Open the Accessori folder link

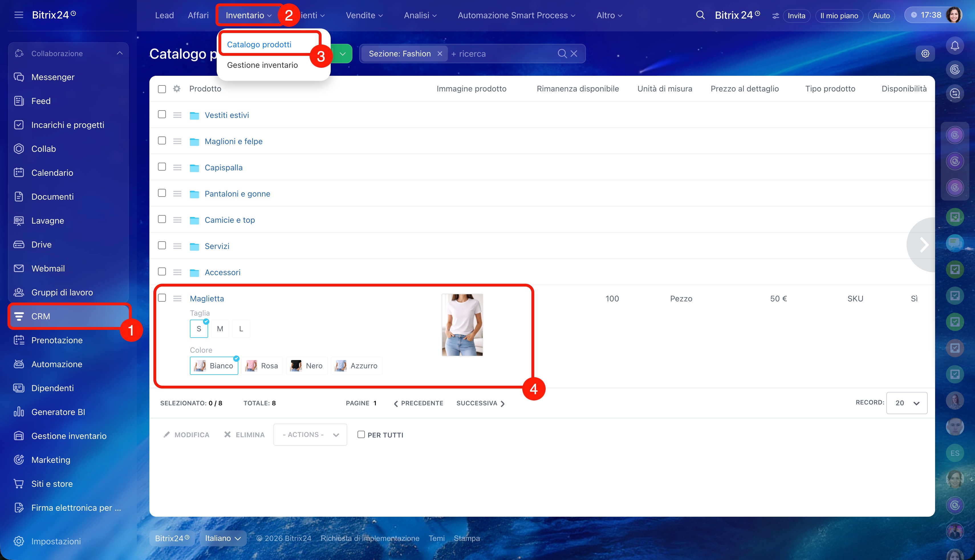click(x=222, y=272)
